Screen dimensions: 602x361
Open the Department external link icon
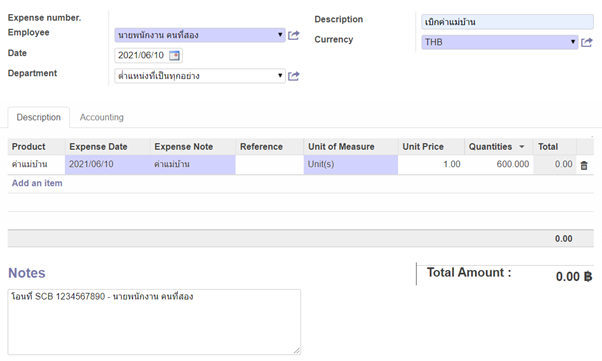point(294,76)
